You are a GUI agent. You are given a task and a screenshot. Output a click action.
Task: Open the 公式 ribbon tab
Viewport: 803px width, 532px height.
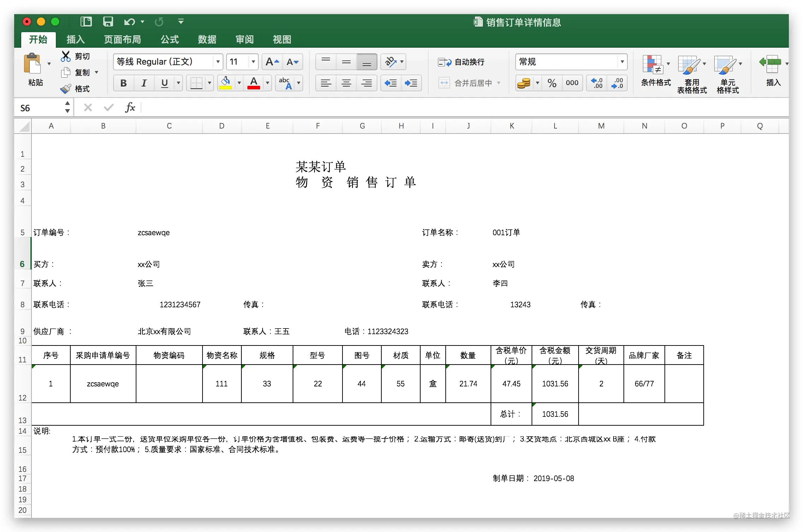coord(170,40)
